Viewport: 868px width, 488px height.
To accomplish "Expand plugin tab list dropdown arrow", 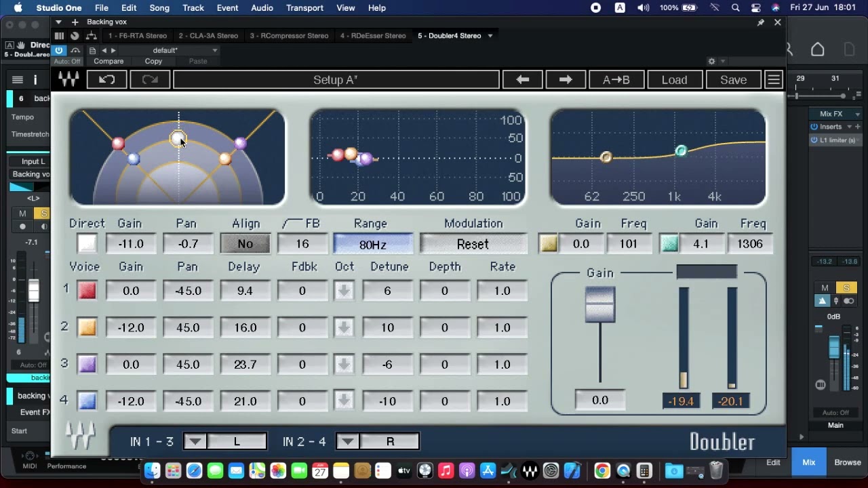I will (x=490, y=36).
